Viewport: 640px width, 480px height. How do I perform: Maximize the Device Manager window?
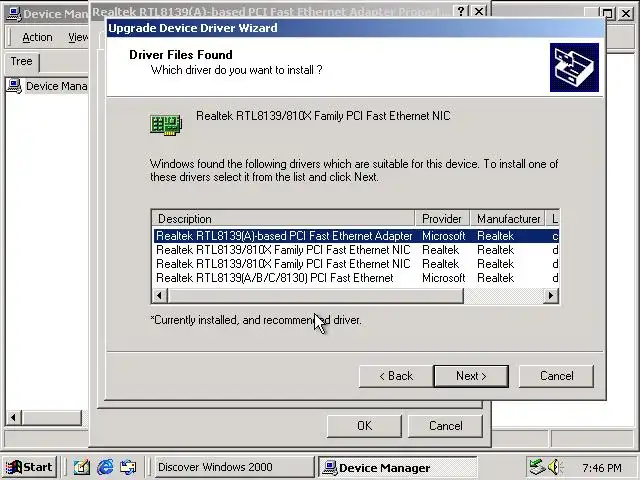tap(607, 13)
